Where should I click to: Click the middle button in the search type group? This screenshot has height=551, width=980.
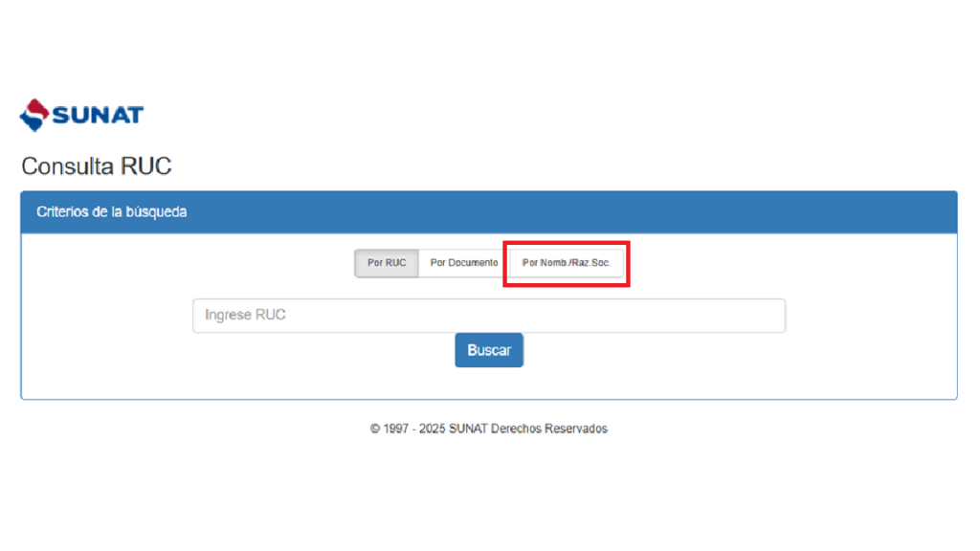(x=463, y=263)
